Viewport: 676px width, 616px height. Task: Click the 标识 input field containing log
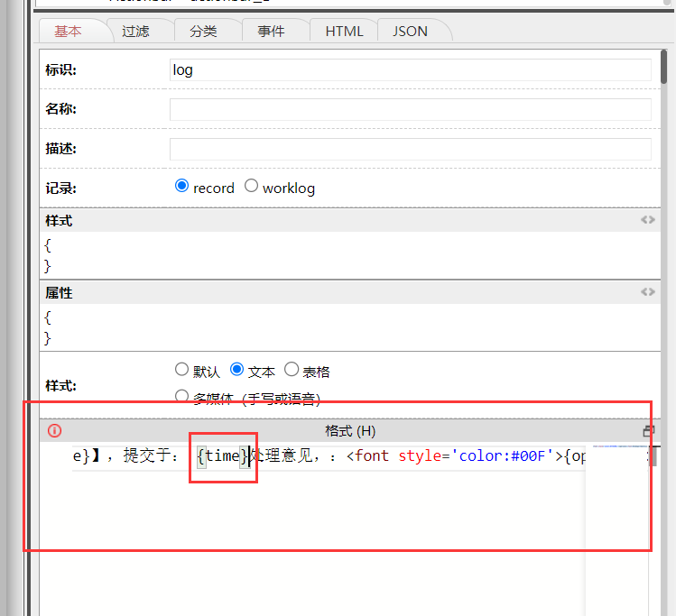coord(410,69)
